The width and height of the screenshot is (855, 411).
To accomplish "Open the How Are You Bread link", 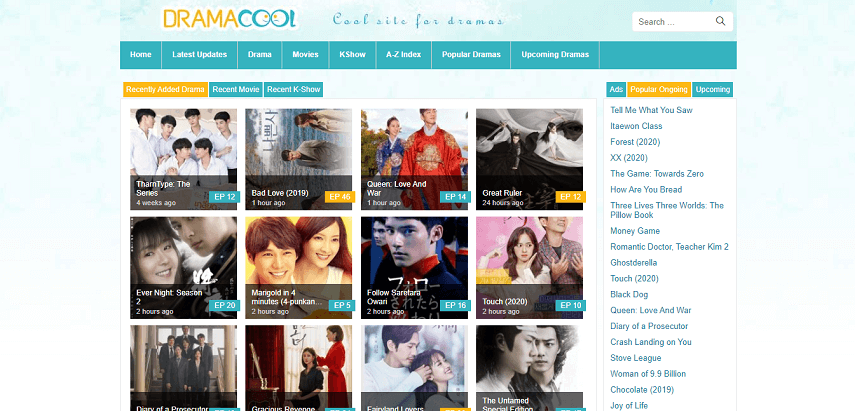I will (x=646, y=190).
